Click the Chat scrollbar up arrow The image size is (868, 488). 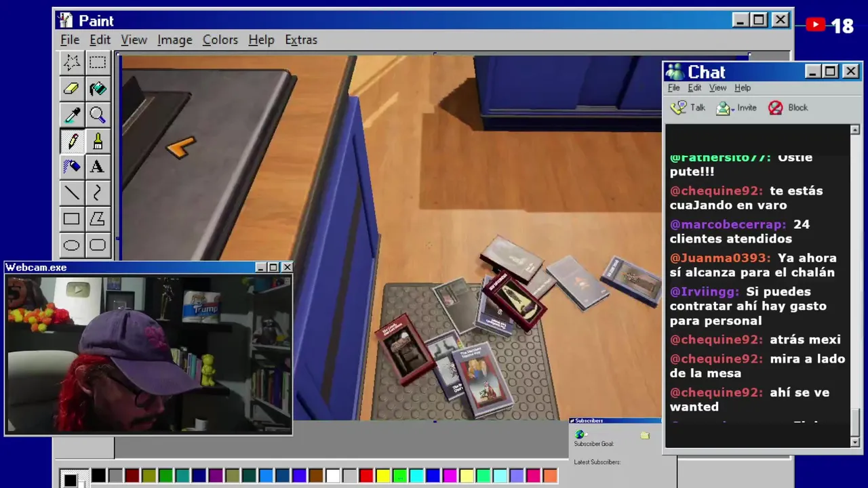(854, 129)
